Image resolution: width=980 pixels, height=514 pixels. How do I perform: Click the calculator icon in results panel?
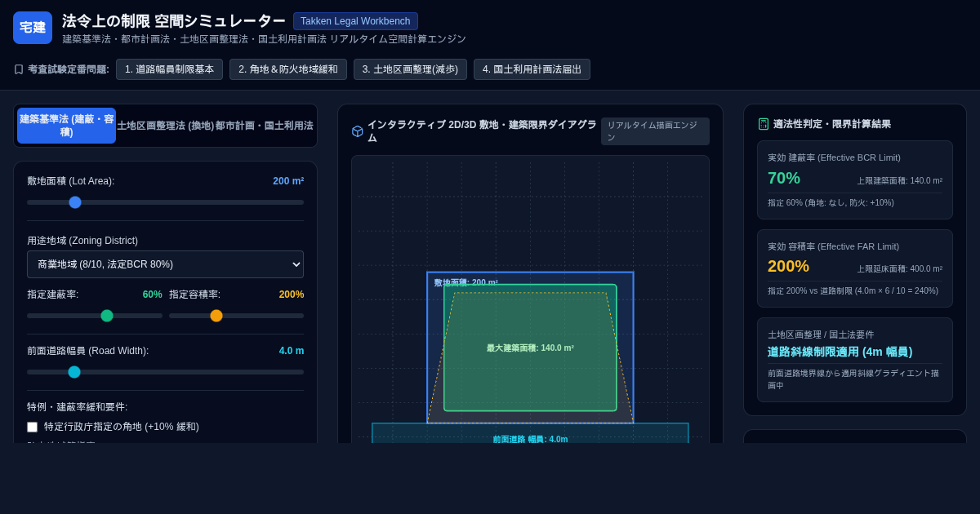pos(764,124)
